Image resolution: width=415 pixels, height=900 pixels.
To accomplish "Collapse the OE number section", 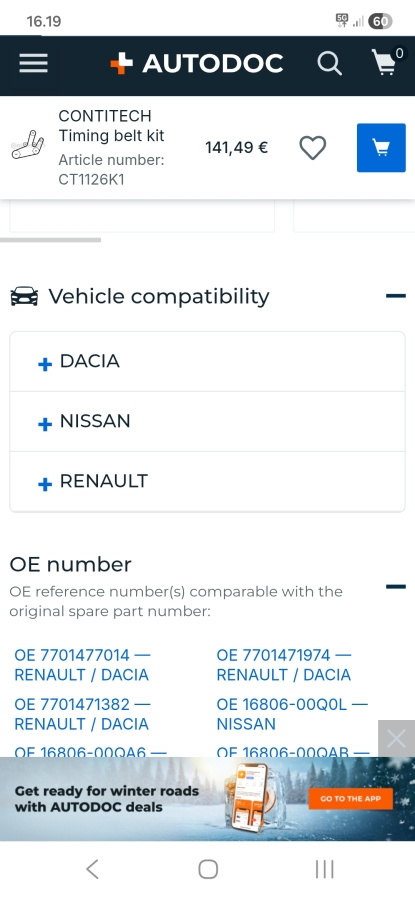I will pos(395,587).
